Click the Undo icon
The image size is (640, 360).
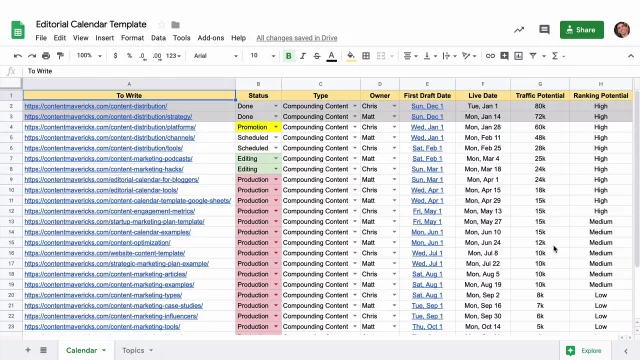[18, 56]
